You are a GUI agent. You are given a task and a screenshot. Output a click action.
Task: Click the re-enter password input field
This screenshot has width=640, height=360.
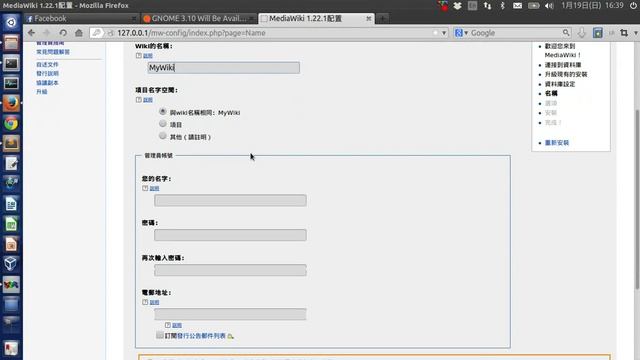[230, 270]
